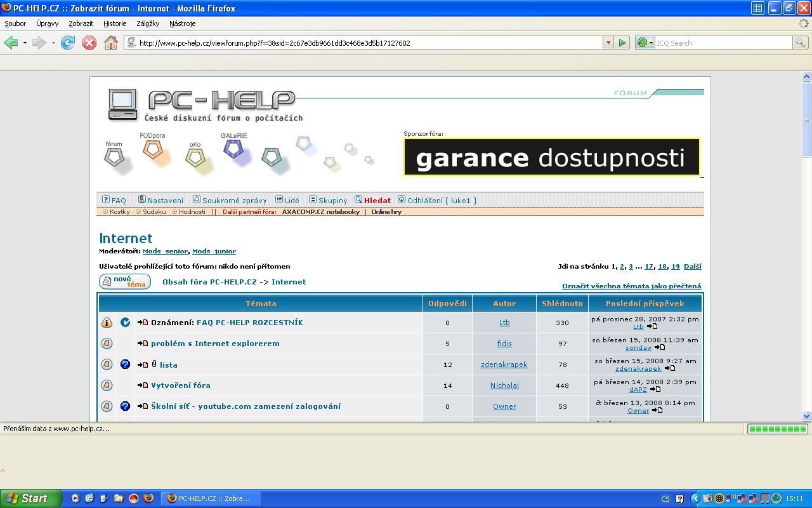Open the Úpravy menu
The height and width of the screenshot is (508, 812).
pyautogui.click(x=48, y=23)
